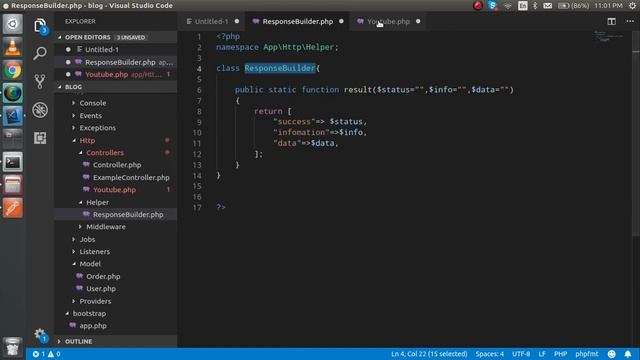Image resolution: width=640 pixels, height=360 pixels.
Task: Switch to the ResponseBuilder.php tab
Action: click(298, 21)
